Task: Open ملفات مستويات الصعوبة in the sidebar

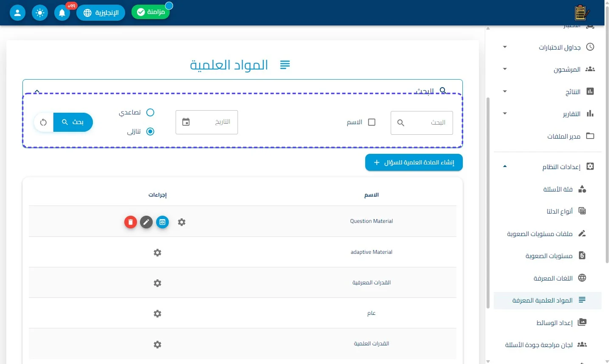Action: click(548, 233)
